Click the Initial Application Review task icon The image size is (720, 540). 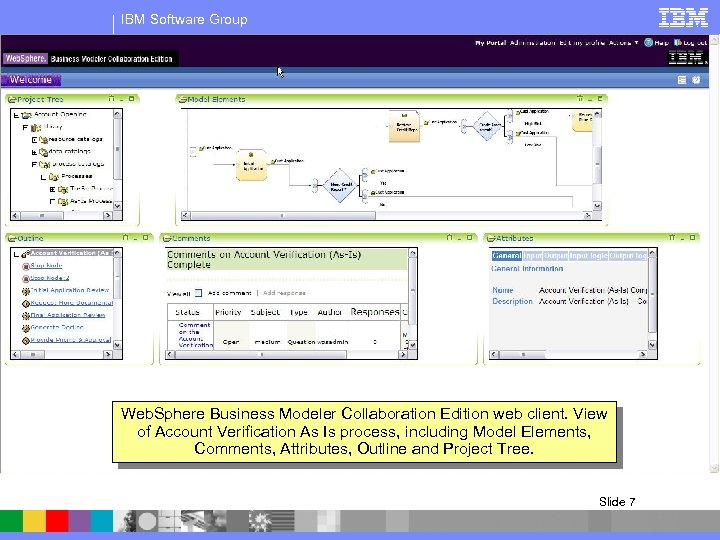(26, 291)
